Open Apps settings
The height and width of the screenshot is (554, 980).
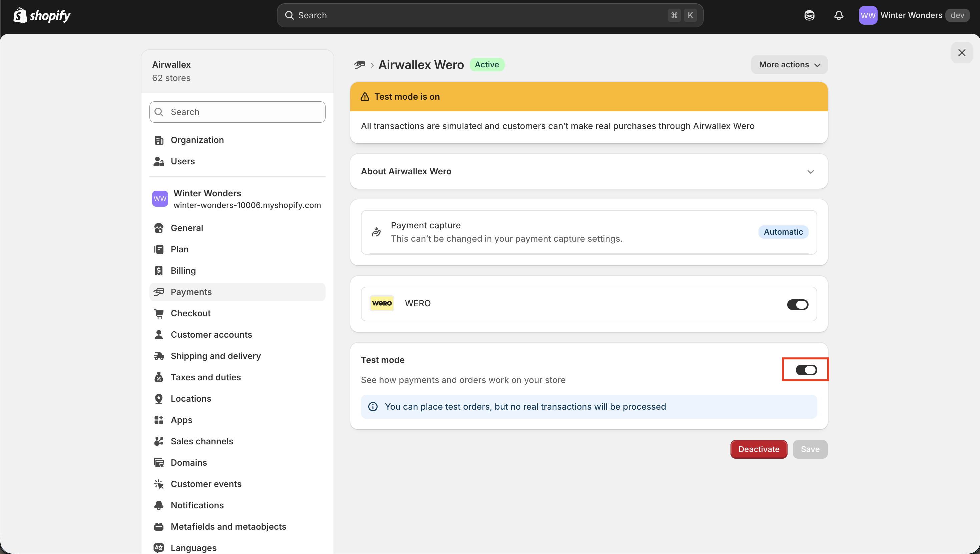pos(237,420)
